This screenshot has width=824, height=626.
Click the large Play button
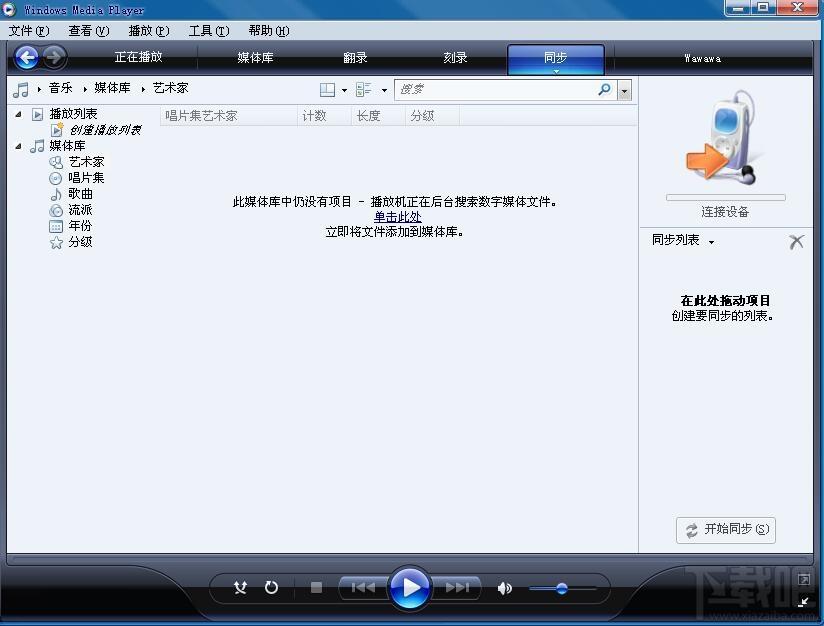coord(409,587)
